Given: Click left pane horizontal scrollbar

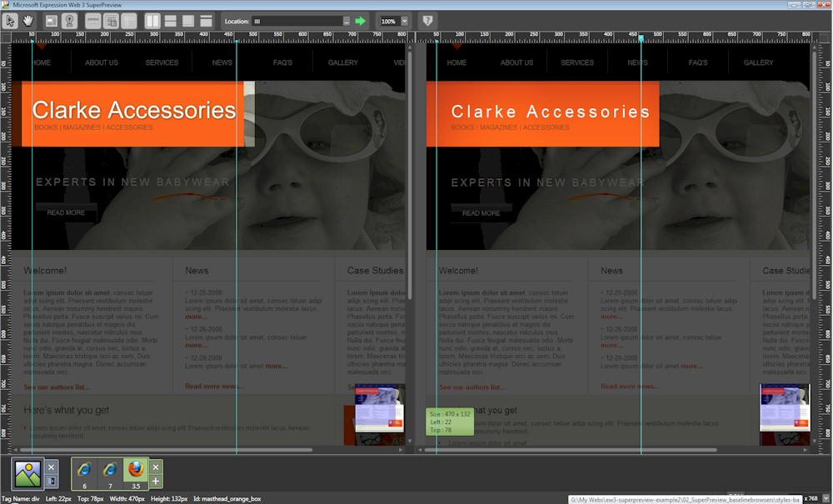Looking at the screenshot, I should click(x=167, y=450).
